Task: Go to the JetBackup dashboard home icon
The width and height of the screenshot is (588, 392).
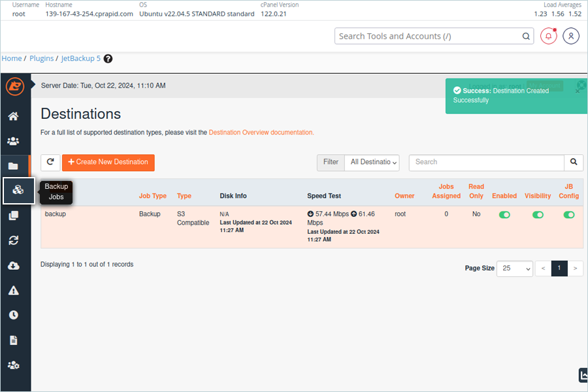Action: [x=14, y=116]
